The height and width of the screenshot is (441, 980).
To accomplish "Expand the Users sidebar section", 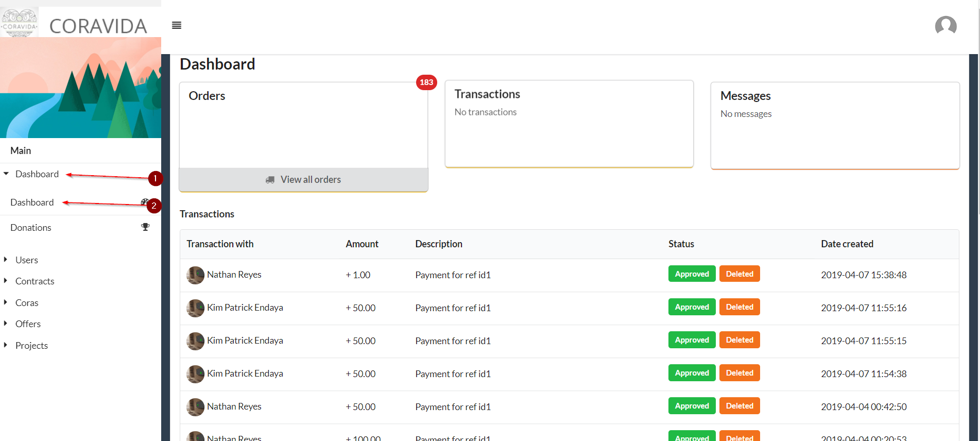I will 26,260.
